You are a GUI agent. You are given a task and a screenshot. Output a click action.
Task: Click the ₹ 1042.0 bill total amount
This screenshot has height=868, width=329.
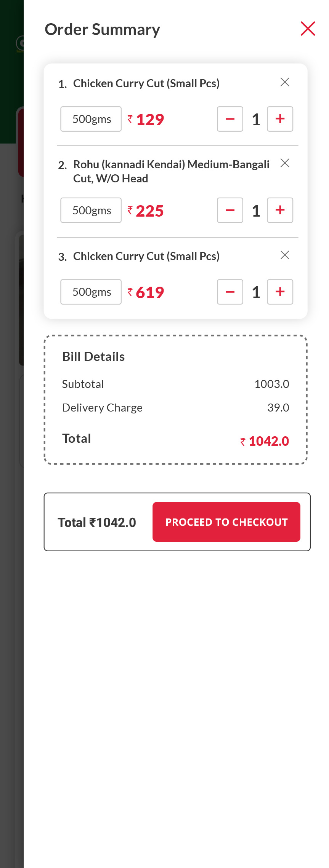[x=265, y=441]
